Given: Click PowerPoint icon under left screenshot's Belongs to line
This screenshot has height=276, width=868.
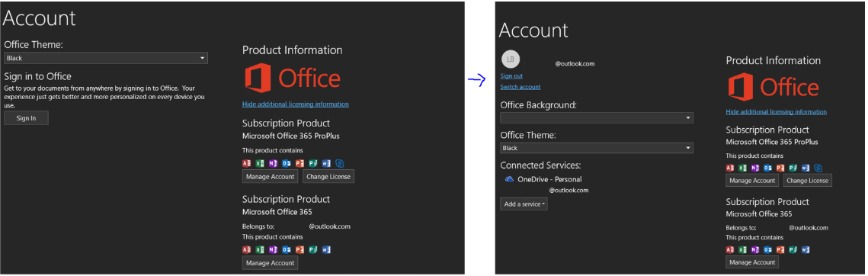Looking at the screenshot, I should click(300, 250).
